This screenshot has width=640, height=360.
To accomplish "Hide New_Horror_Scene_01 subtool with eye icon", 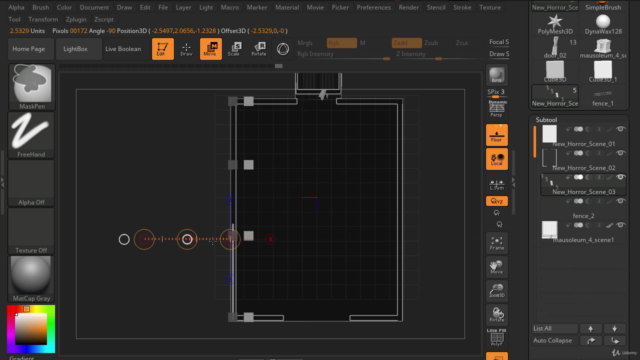I will [620, 129].
